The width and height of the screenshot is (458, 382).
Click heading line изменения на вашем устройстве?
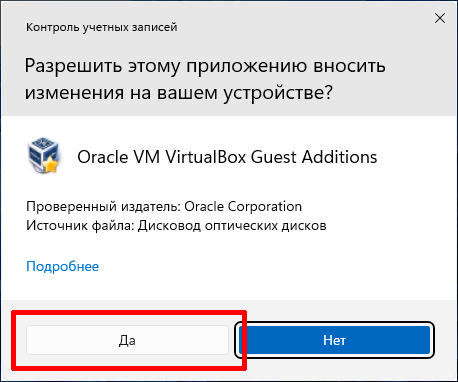179,92
